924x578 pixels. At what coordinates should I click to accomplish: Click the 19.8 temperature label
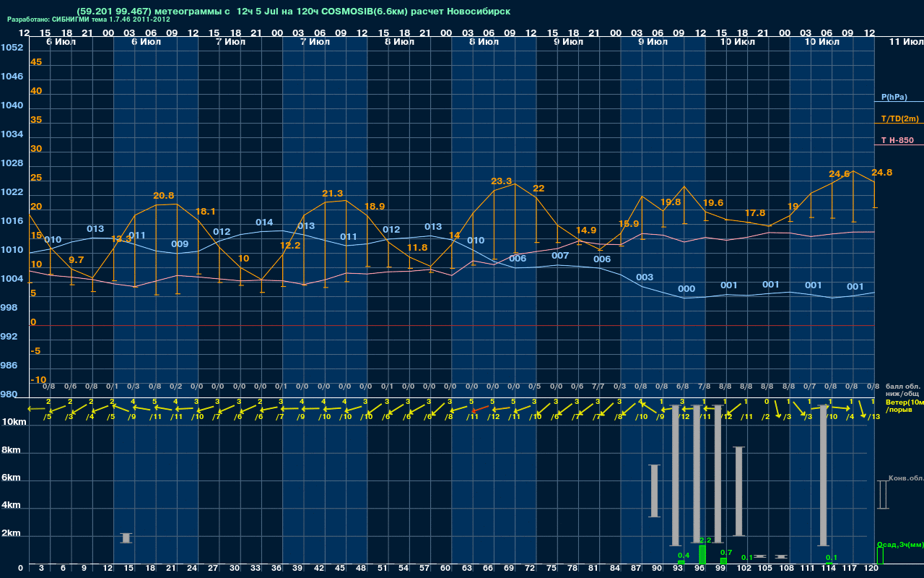pos(671,202)
